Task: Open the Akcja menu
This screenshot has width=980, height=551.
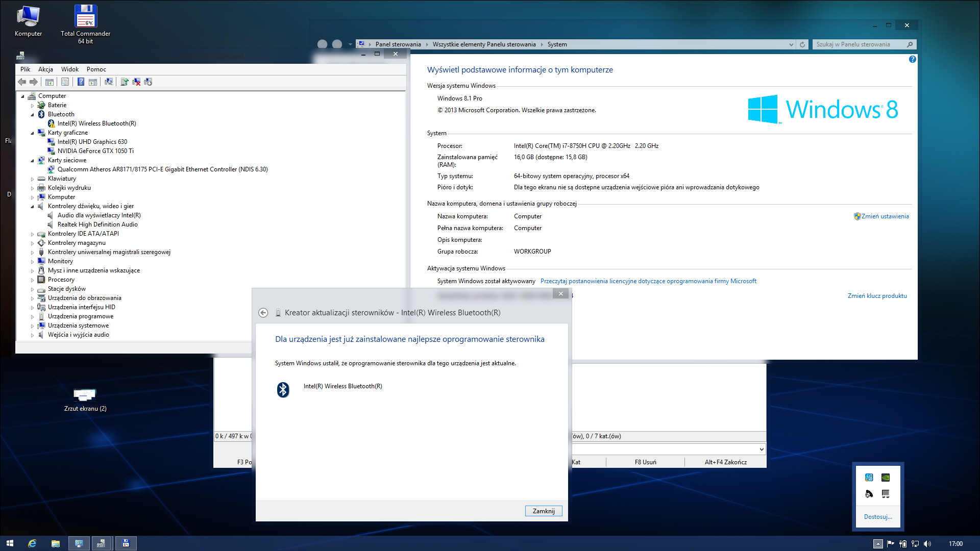Action: coord(45,69)
